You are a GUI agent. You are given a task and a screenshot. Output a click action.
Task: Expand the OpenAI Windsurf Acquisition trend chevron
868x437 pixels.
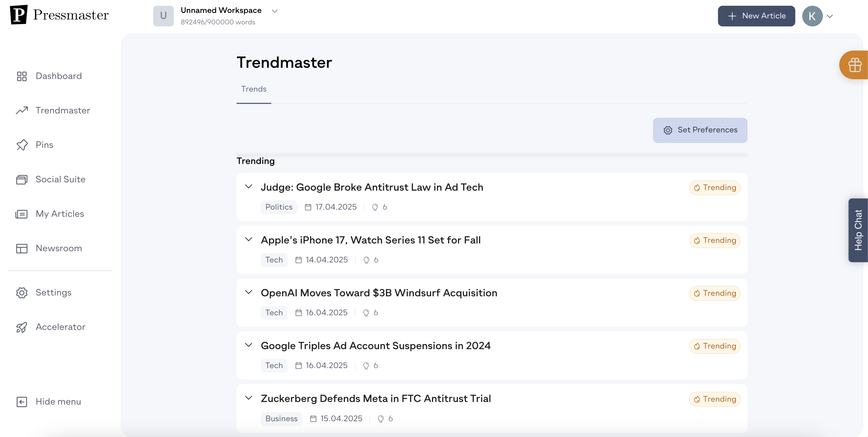[x=249, y=292]
